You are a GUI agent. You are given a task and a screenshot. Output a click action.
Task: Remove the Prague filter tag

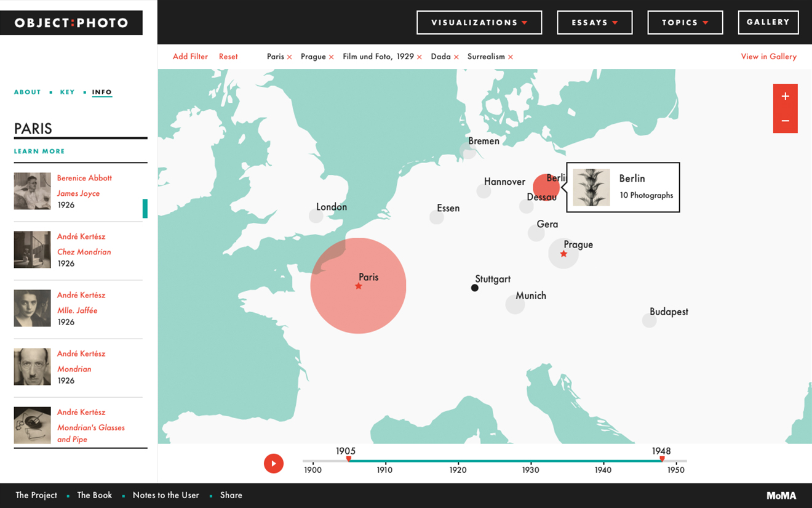(x=331, y=57)
